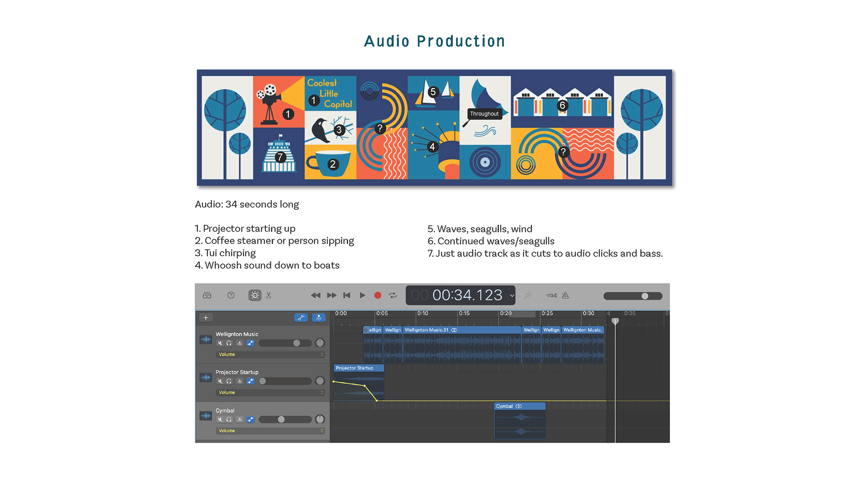Screen dimensions: 868x488
Task: Click the Cymbal pan knob
Action: click(320, 419)
